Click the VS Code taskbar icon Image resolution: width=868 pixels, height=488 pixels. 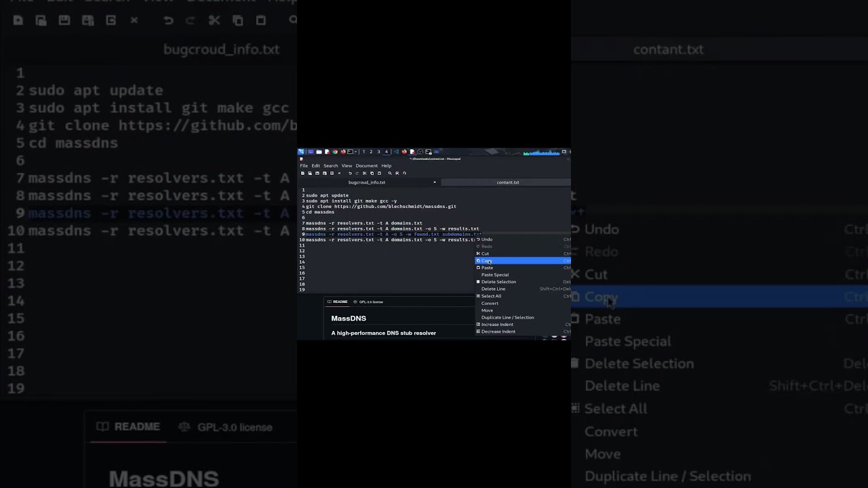[x=396, y=152]
